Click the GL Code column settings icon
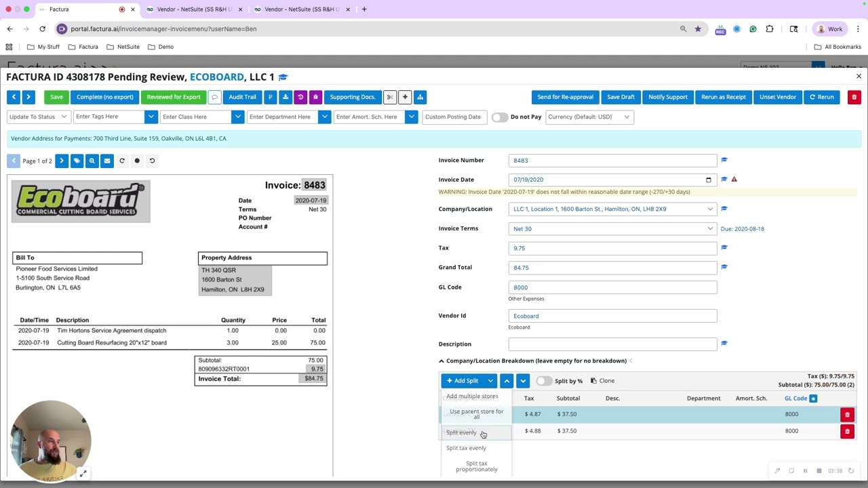This screenshot has height=488, width=868. coord(813,399)
